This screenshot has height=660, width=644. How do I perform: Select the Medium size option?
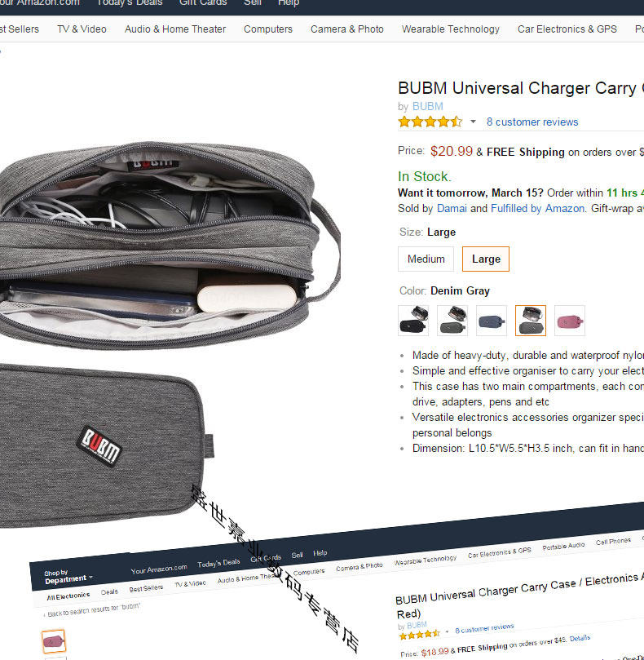click(x=426, y=259)
